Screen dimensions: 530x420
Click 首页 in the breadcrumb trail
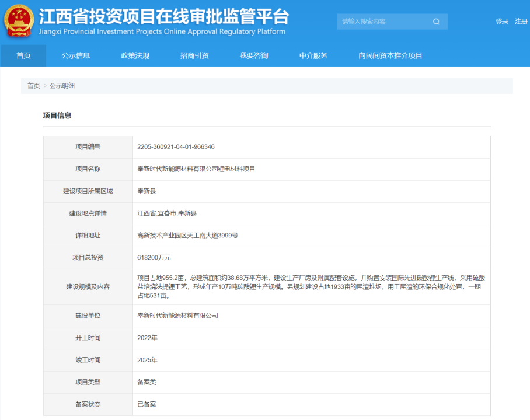tap(32, 85)
